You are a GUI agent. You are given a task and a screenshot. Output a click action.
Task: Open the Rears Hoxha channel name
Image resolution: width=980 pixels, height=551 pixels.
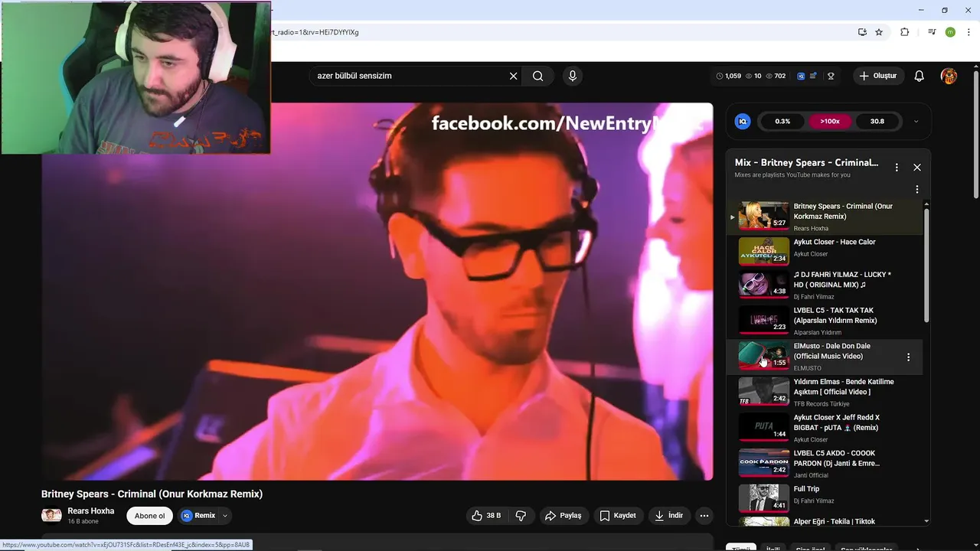[90, 511]
